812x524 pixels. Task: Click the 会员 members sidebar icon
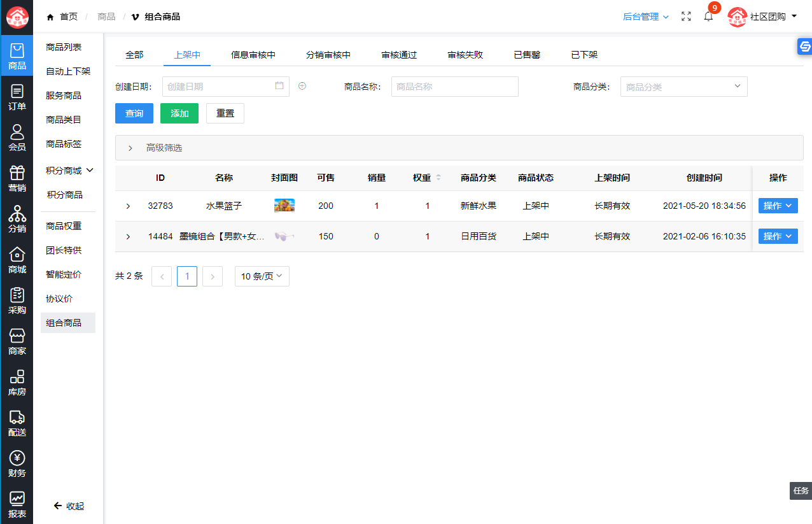[x=17, y=138]
